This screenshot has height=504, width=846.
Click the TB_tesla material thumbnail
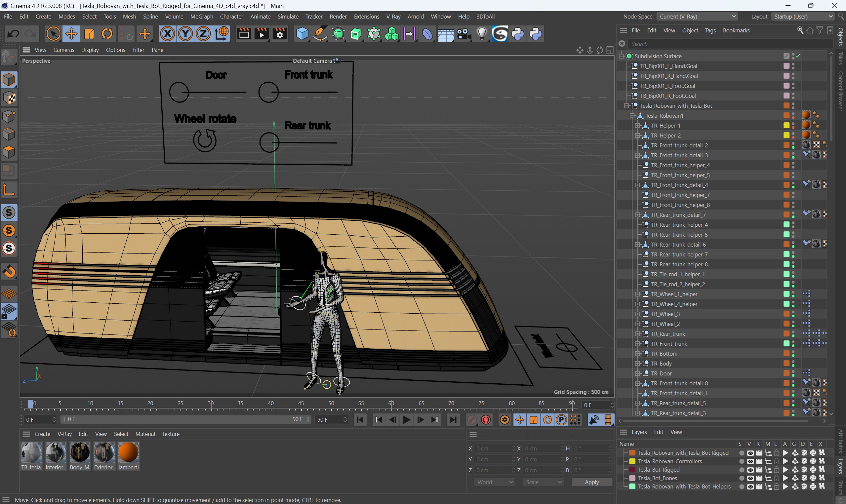(x=31, y=452)
